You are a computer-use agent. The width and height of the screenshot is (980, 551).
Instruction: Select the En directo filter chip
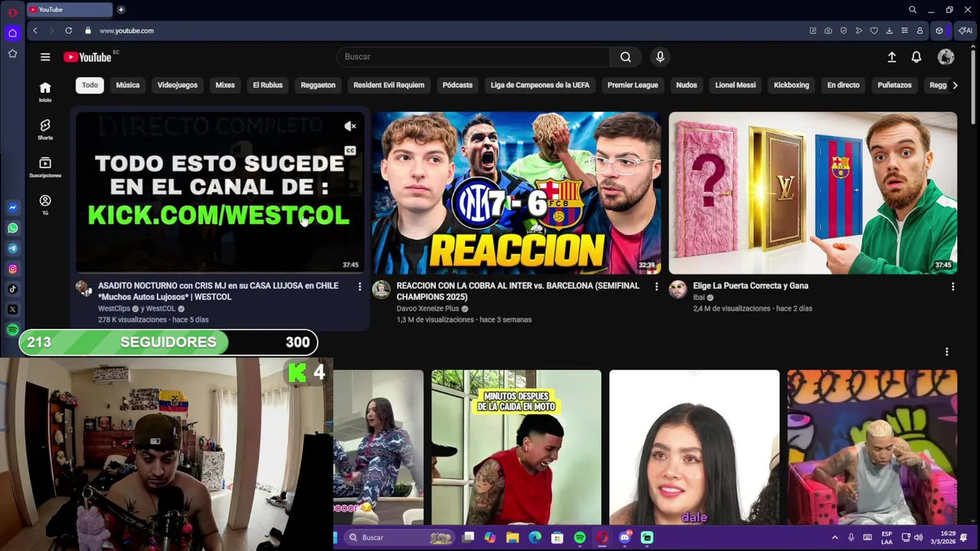point(843,85)
